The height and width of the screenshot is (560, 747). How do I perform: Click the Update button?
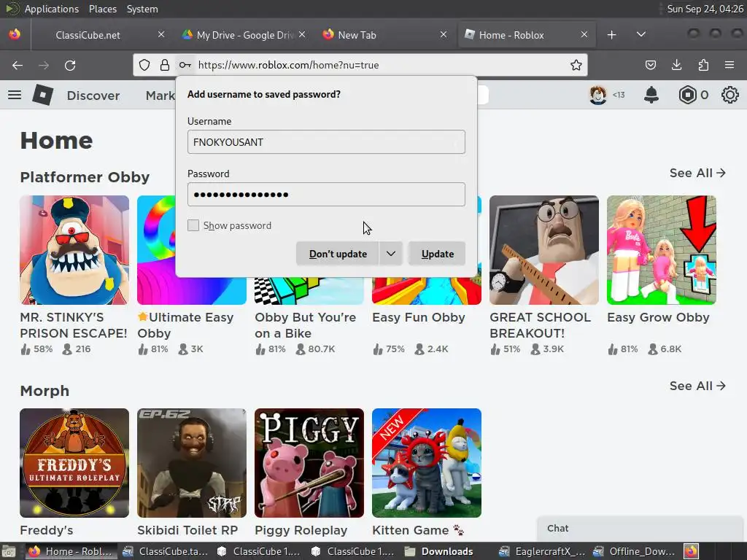point(437,254)
